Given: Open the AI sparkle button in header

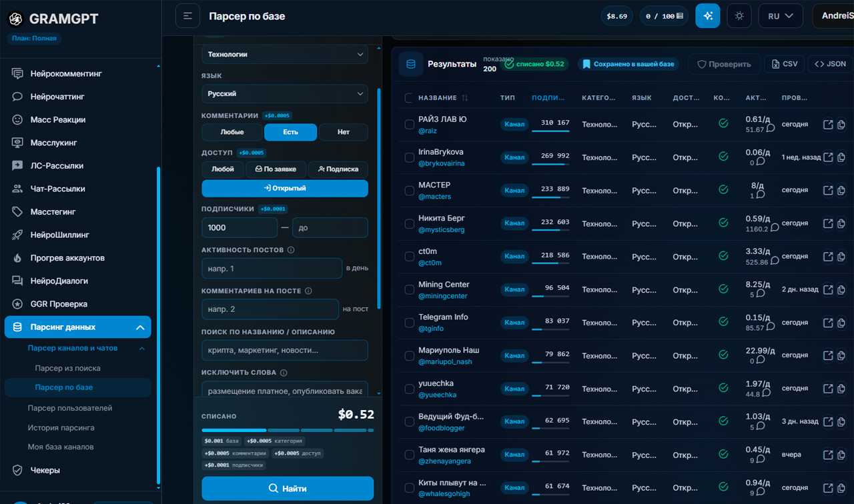Looking at the screenshot, I should click(x=708, y=16).
